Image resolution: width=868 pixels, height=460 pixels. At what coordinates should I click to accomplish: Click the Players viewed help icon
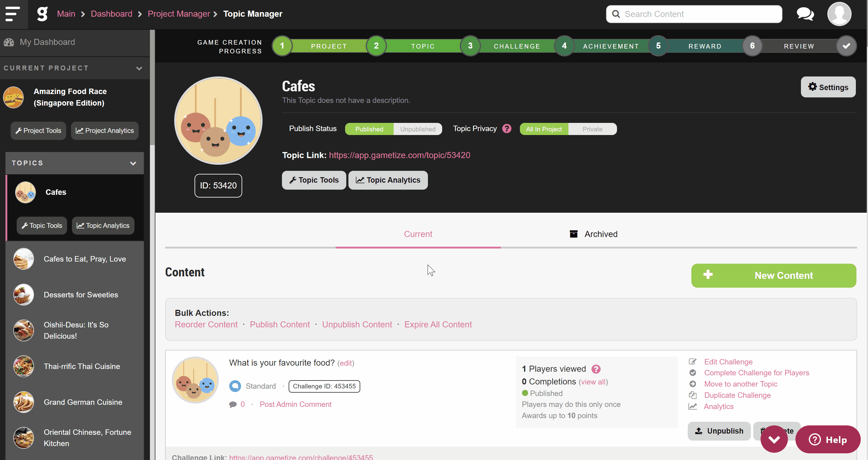point(596,369)
